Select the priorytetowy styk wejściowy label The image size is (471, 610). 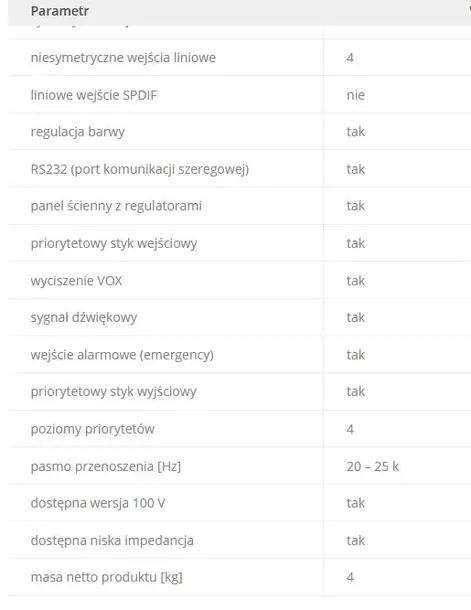[x=114, y=244]
